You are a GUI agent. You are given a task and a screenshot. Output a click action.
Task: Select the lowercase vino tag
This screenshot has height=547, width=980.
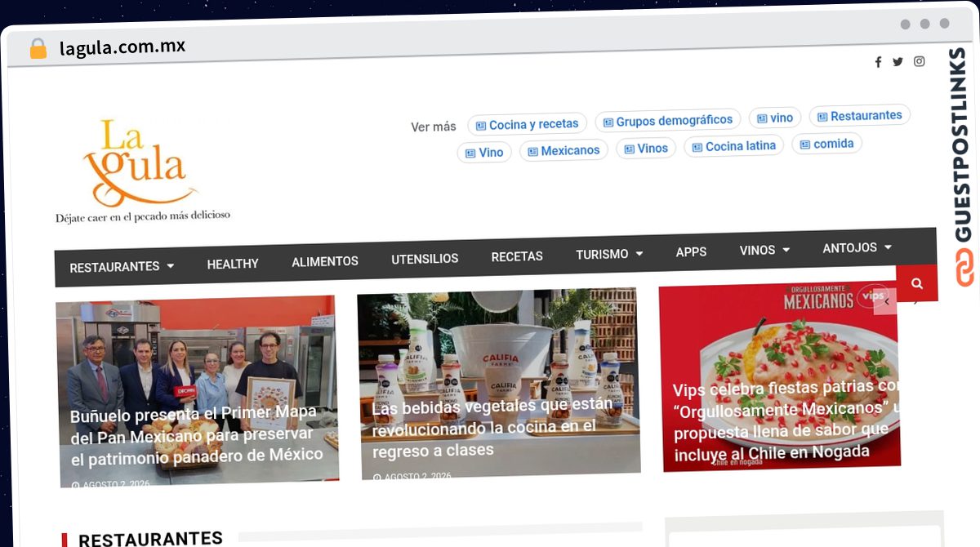(x=775, y=118)
